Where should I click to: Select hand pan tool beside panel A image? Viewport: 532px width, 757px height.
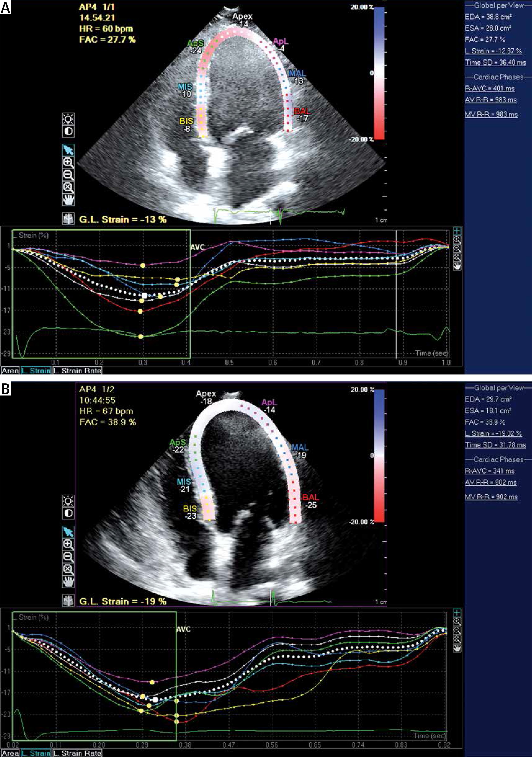click(x=68, y=200)
